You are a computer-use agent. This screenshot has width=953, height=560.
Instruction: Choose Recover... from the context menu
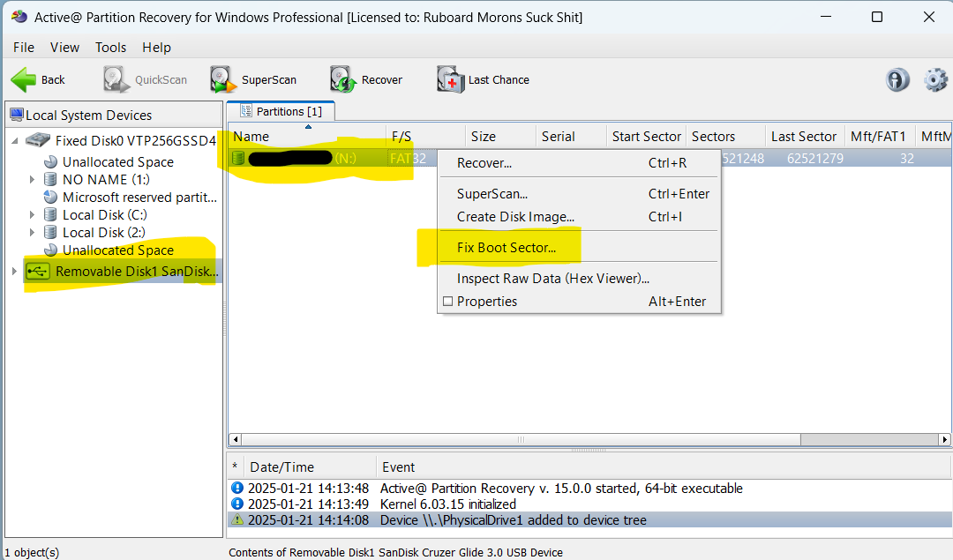pos(579,163)
